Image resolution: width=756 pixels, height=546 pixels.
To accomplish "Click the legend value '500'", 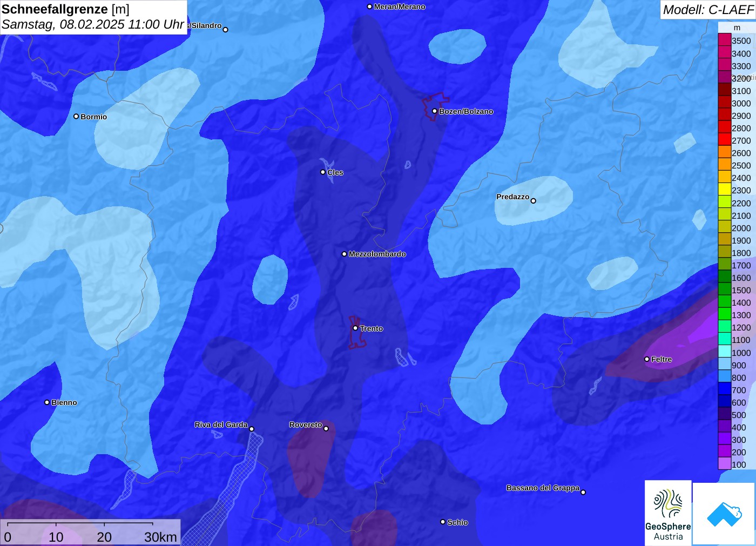I will pyautogui.click(x=739, y=415).
